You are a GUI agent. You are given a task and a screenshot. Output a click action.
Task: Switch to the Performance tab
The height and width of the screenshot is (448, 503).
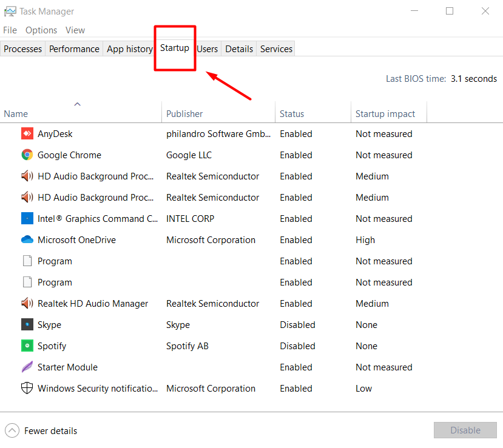[x=74, y=48]
